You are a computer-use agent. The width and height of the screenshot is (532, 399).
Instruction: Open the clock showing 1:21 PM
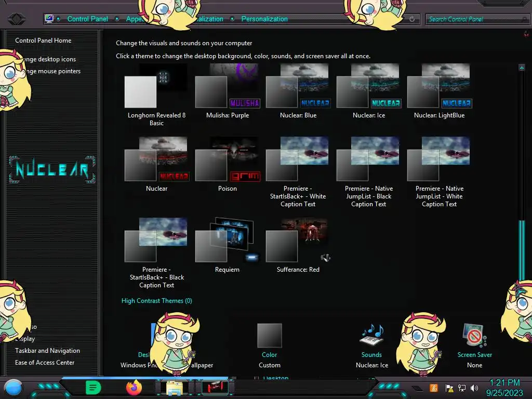504,388
